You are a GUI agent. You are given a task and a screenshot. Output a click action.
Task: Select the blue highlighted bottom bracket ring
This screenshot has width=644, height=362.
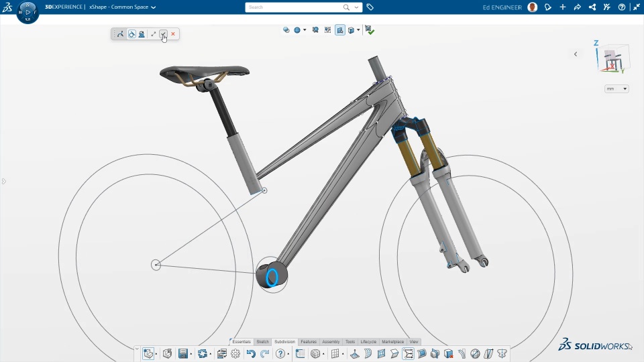pos(272,278)
